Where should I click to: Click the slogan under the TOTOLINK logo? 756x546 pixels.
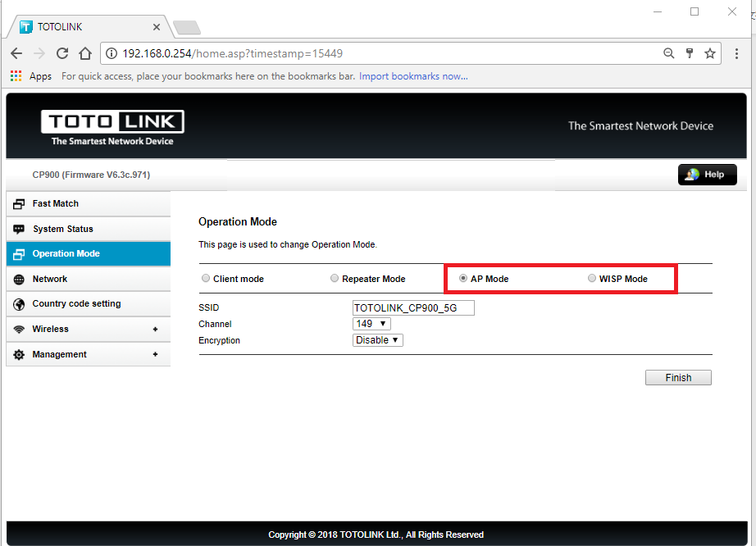click(x=112, y=141)
